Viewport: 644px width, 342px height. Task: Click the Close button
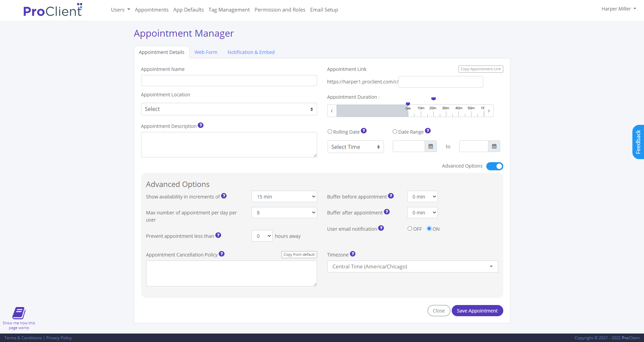point(439,310)
